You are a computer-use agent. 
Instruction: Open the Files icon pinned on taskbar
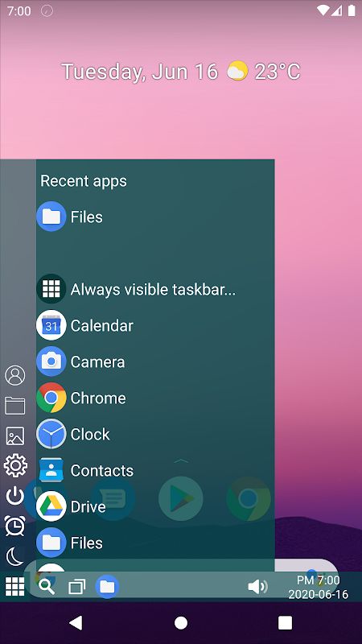coord(107,586)
